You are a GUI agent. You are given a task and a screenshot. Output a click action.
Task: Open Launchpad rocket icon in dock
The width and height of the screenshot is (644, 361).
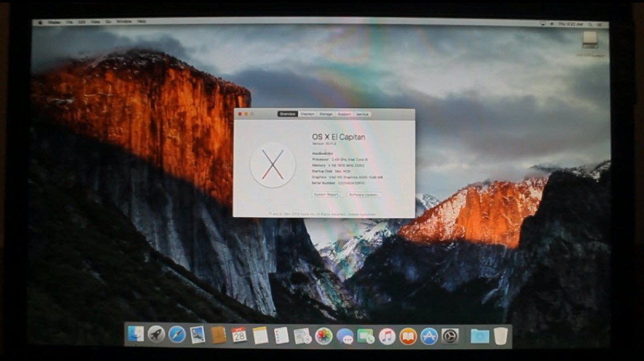coord(156,335)
